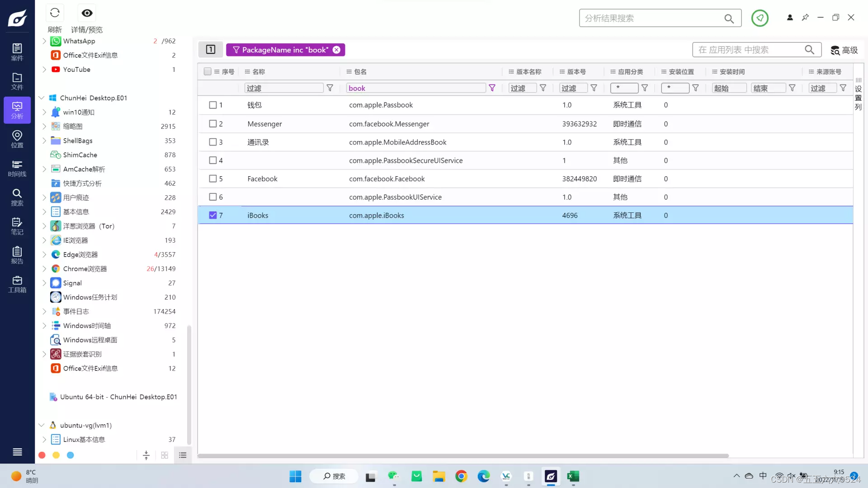868x488 pixels.
Task: Collapse the ChunHei Desktop.E01 node
Action: click(41, 98)
